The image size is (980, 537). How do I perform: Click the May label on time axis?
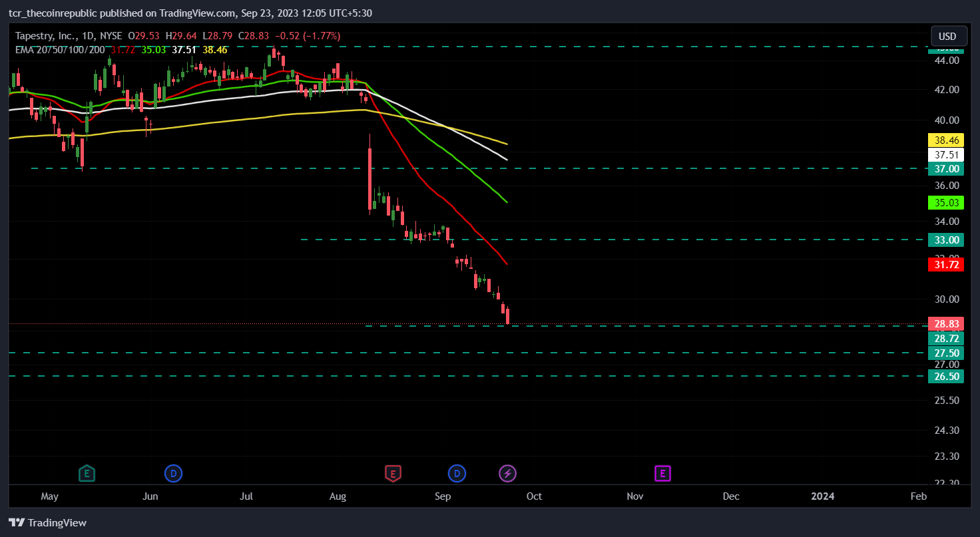pos(50,496)
